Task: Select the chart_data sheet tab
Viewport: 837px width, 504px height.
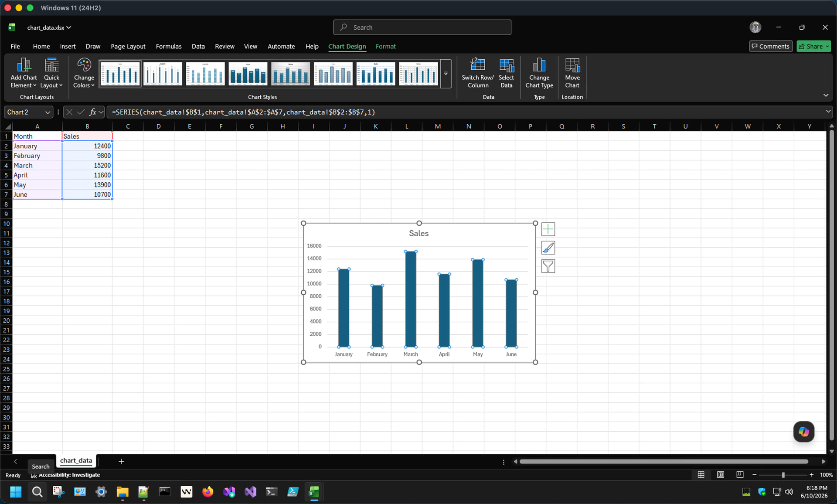Action: pos(76,461)
